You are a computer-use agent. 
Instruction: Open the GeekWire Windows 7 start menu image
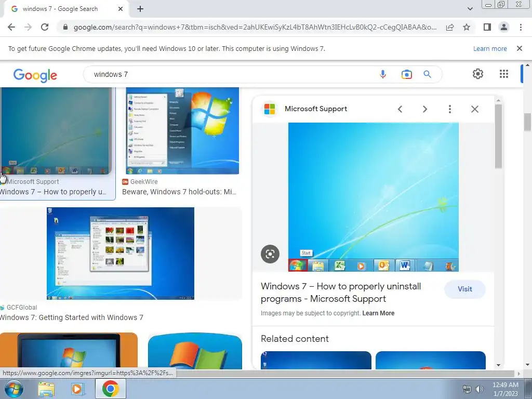(182, 130)
